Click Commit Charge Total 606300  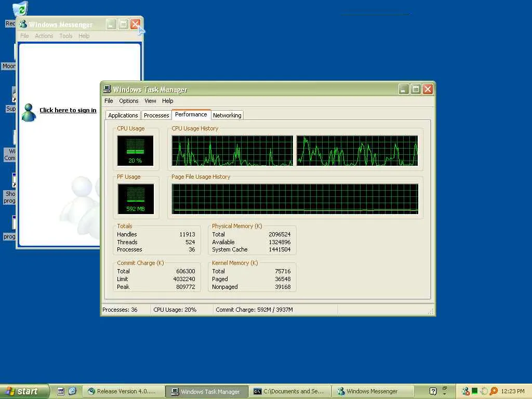click(x=185, y=271)
